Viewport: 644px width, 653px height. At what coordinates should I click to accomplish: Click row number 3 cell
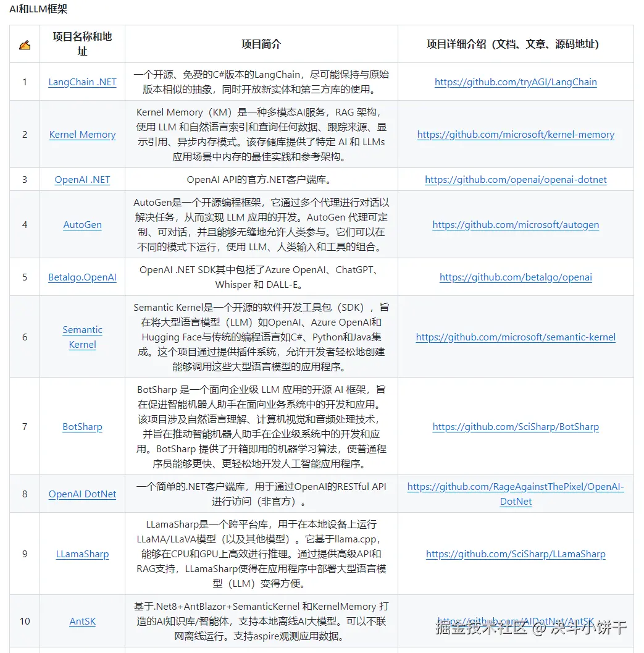pyautogui.click(x=25, y=180)
